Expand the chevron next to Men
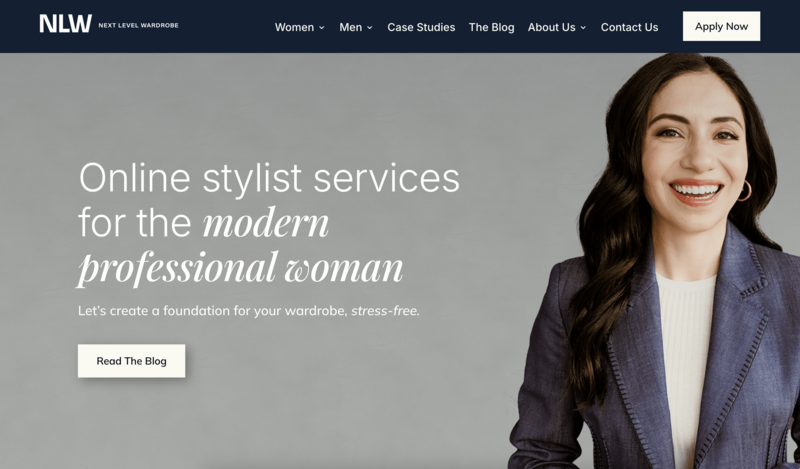 pos(369,28)
